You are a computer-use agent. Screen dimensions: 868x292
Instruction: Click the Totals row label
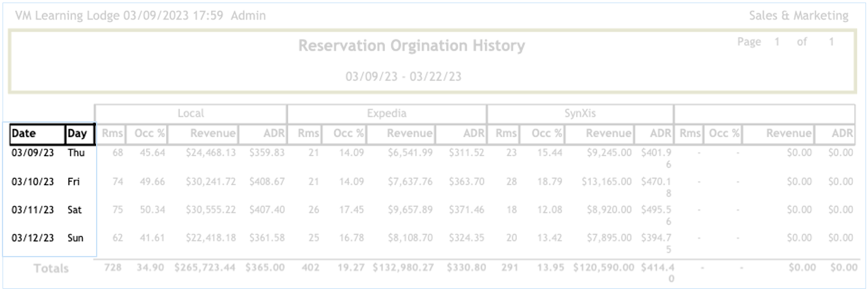(x=51, y=268)
